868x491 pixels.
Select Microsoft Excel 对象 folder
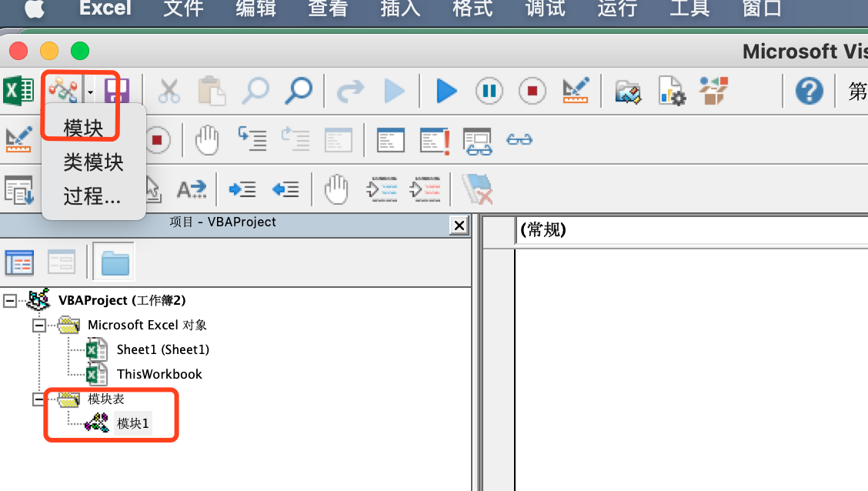click(x=147, y=325)
